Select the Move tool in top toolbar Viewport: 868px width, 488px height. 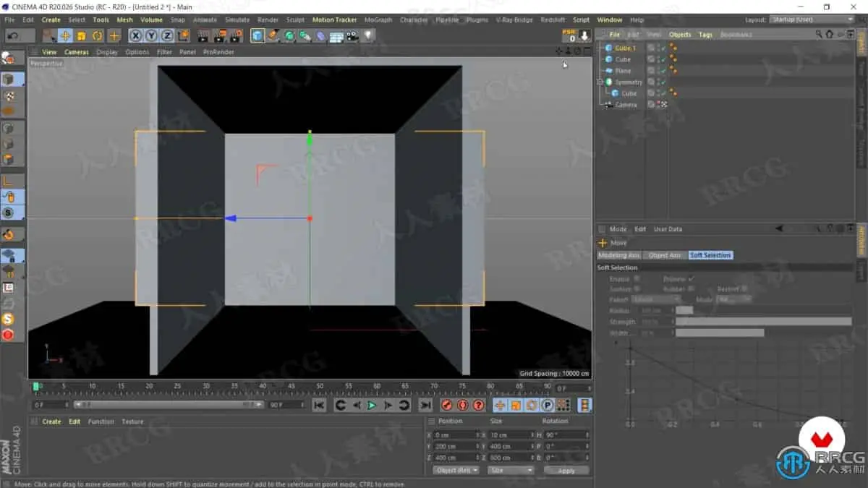[x=65, y=35]
